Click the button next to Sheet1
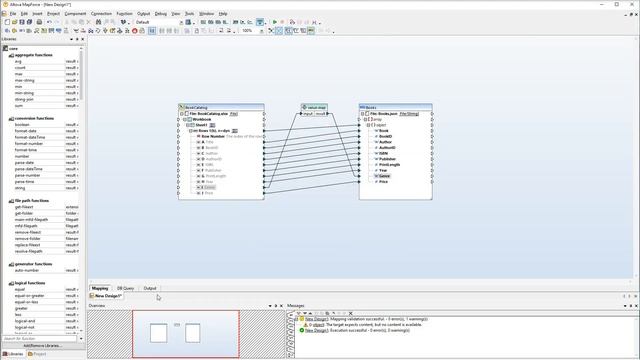The image size is (640, 360). [x=212, y=125]
